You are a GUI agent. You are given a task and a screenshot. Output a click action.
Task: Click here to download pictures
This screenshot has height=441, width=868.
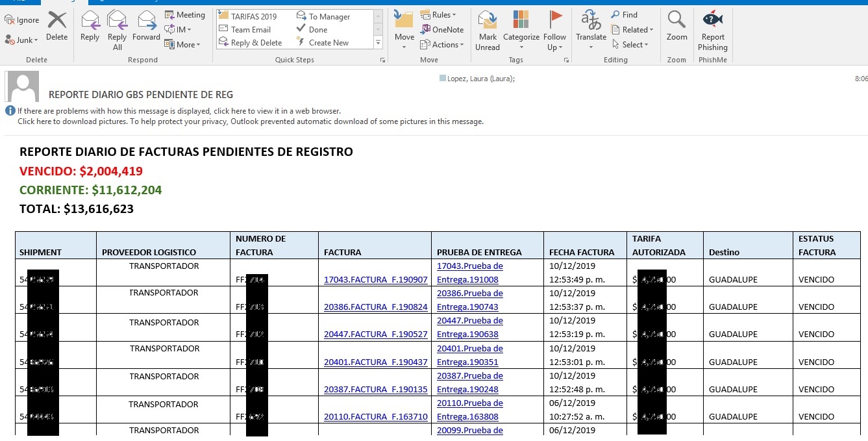[x=251, y=121]
